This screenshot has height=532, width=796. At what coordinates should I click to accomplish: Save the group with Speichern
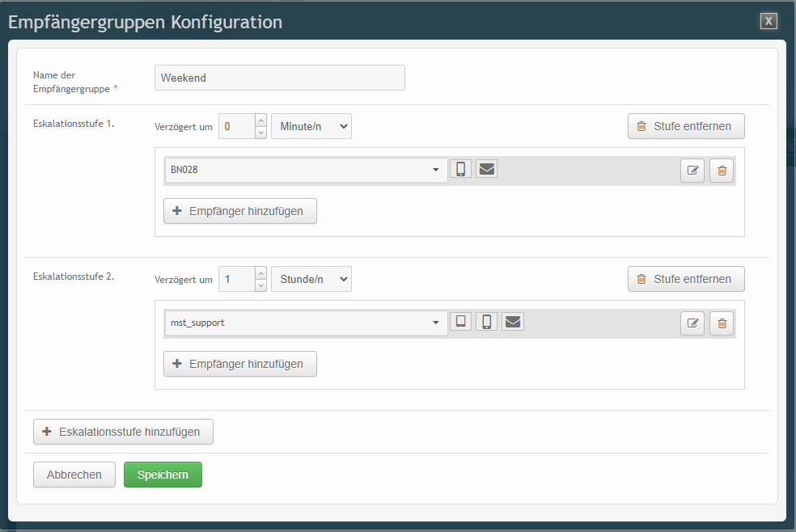pyautogui.click(x=163, y=475)
